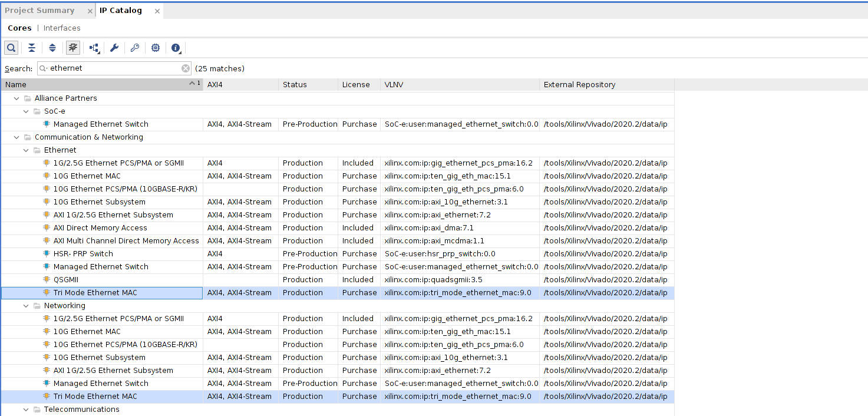Collapse Communication & Networking group
The image size is (868, 416).
point(16,137)
